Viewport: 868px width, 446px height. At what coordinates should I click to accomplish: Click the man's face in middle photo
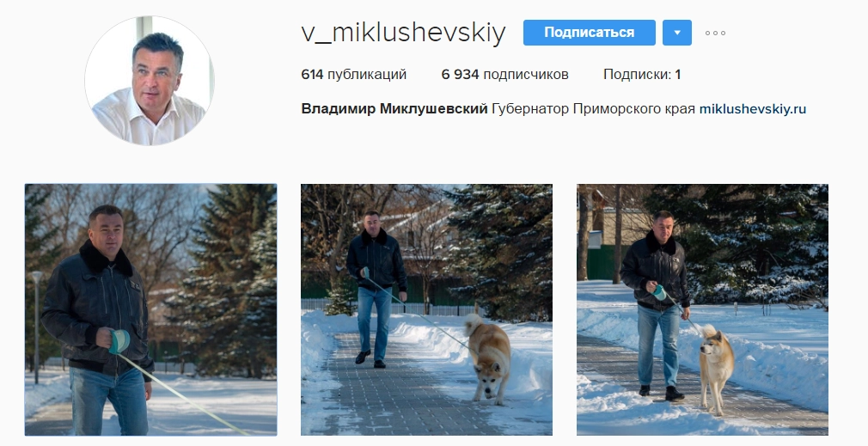pyautogui.click(x=372, y=222)
